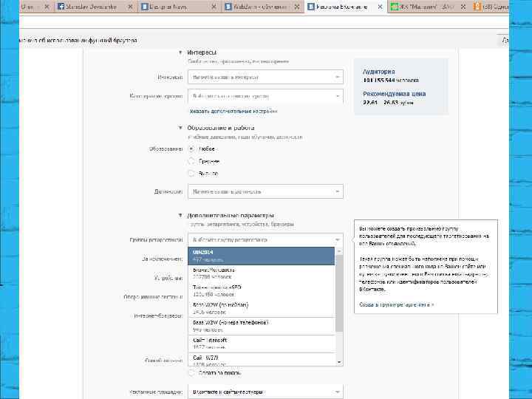Click the dropdown list scroll-down arrow
This screenshot has height=399, width=532.
coord(339,362)
